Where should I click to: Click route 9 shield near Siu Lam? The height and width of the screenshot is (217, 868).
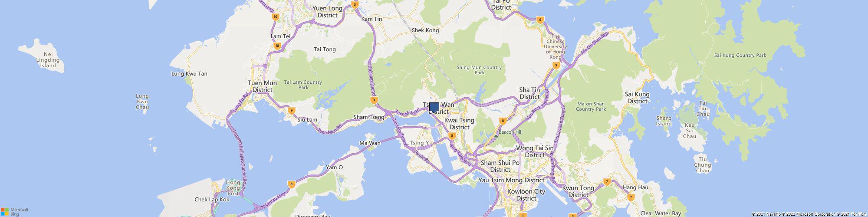(x=292, y=111)
